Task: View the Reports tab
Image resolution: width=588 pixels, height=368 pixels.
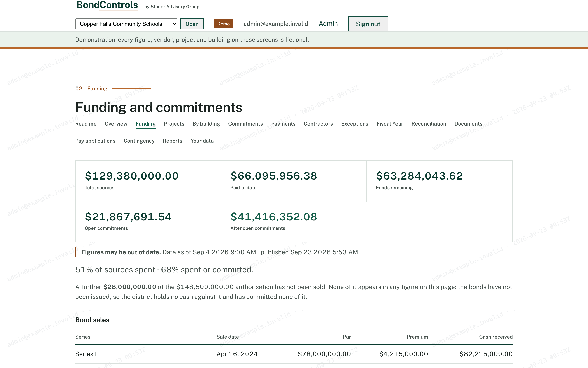Action: pos(173,141)
